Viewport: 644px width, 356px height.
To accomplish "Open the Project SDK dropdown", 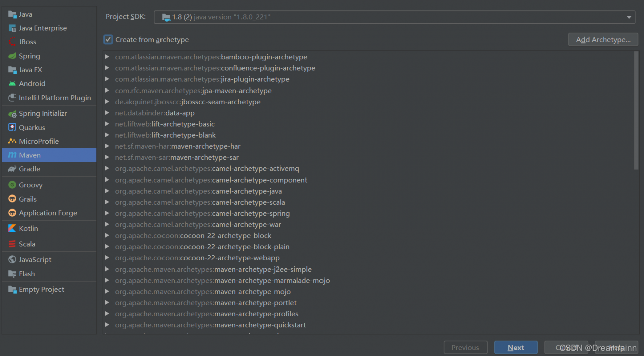I will coord(629,17).
